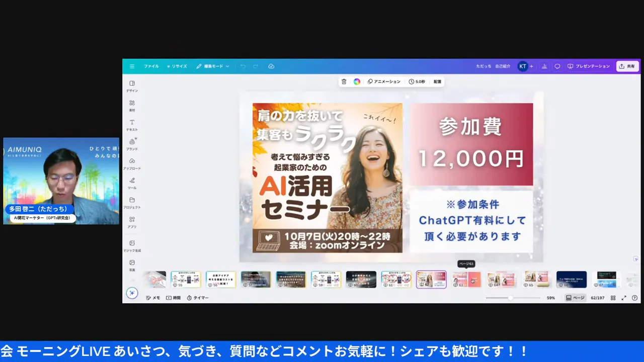Open the デザイン (Design) panel in sidebar
This screenshot has width=644, height=362.
(x=132, y=86)
